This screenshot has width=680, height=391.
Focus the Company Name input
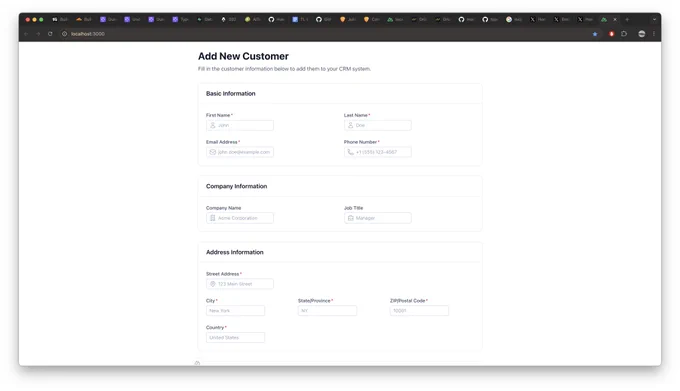240,218
